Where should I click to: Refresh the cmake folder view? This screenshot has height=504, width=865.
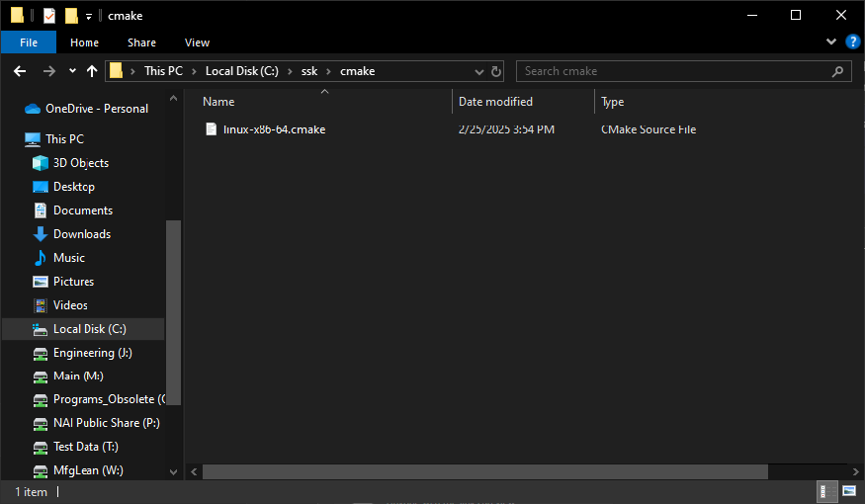pyautogui.click(x=496, y=72)
